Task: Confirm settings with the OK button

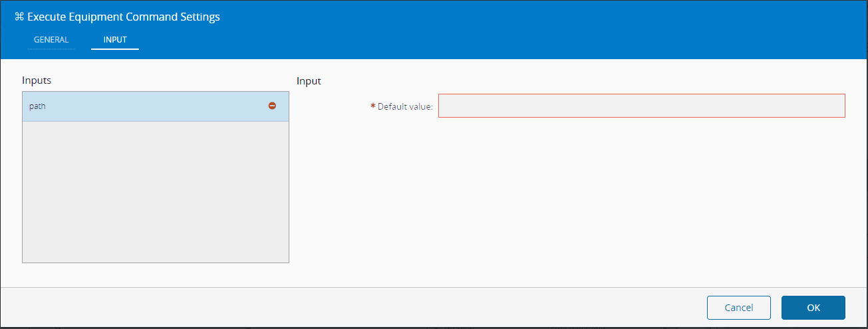Action: click(813, 308)
